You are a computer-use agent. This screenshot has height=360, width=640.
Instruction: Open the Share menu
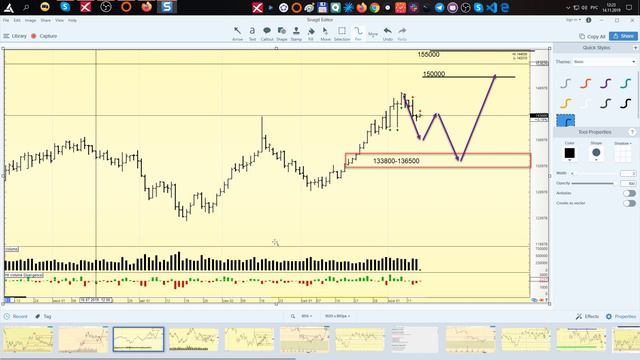[46, 20]
